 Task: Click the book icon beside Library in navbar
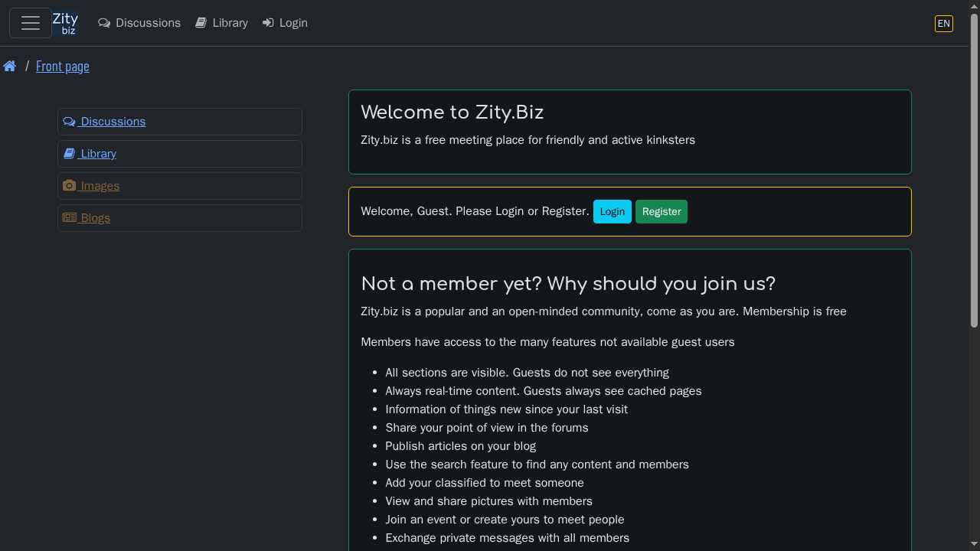pos(200,22)
